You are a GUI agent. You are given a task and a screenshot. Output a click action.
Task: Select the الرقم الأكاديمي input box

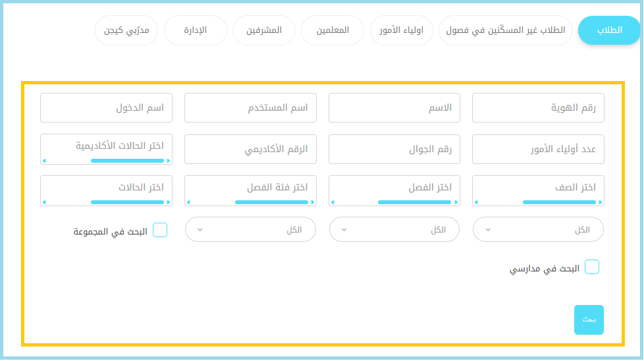coord(250,150)
